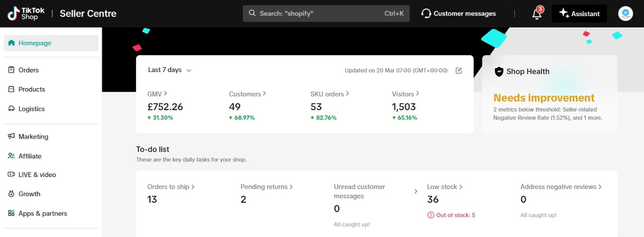
Task: Open the Out of stock: 5 warning
Action: coord(451,215)
